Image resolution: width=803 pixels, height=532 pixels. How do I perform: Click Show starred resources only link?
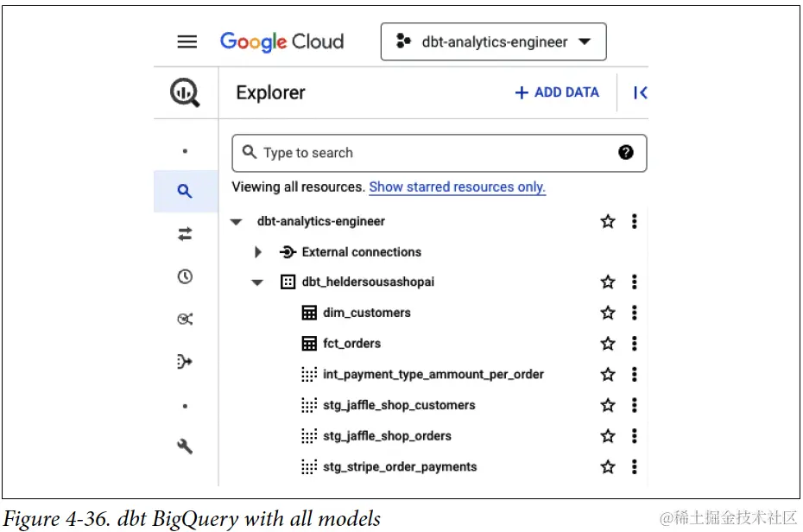tap(457, 187)
